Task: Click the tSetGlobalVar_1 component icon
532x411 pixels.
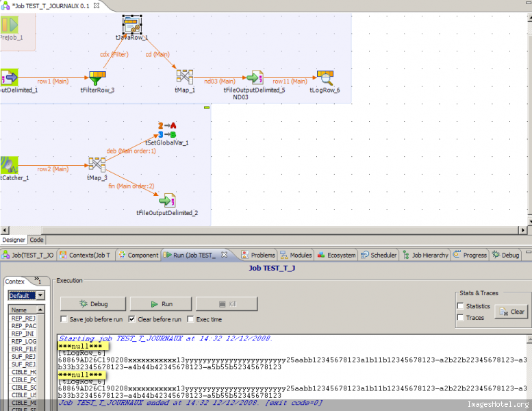Action: tap(167, 129)
